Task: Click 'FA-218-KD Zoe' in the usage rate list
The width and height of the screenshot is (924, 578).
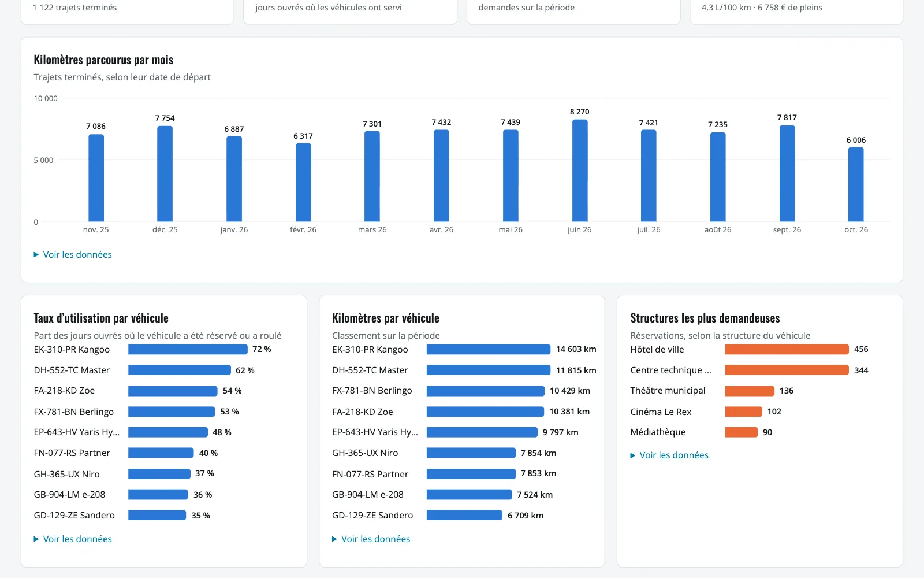Action: pos(64,391)
